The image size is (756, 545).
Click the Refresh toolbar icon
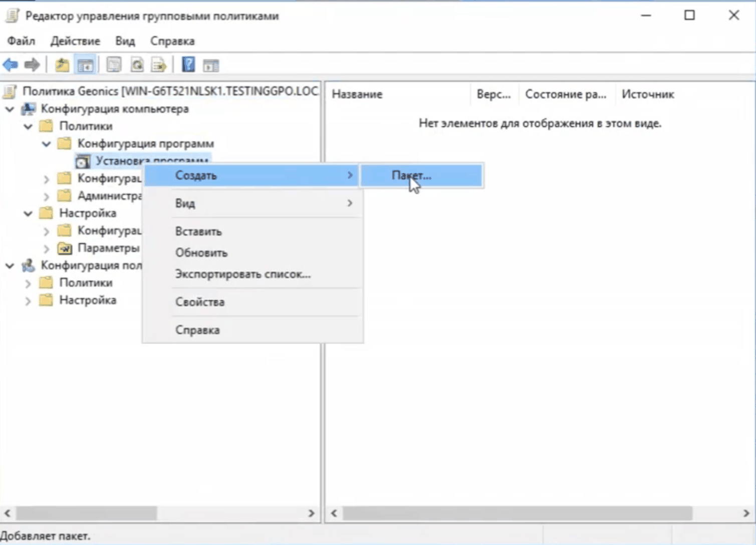click(x=137, y=65)
